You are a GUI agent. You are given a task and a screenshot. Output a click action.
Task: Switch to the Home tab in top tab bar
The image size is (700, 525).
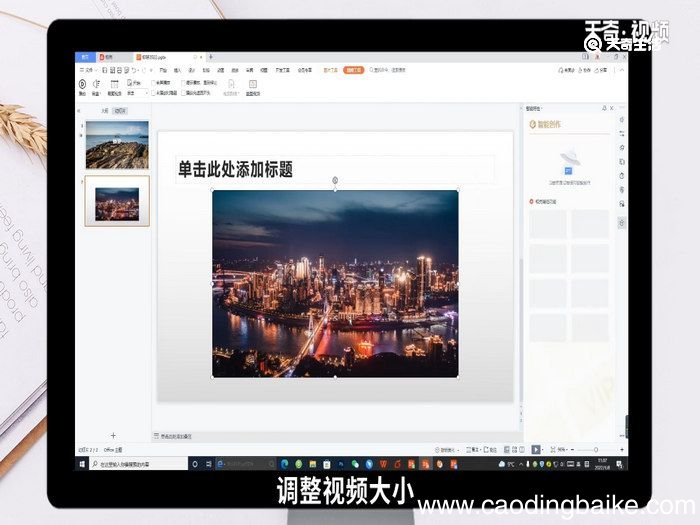(85, 57)
